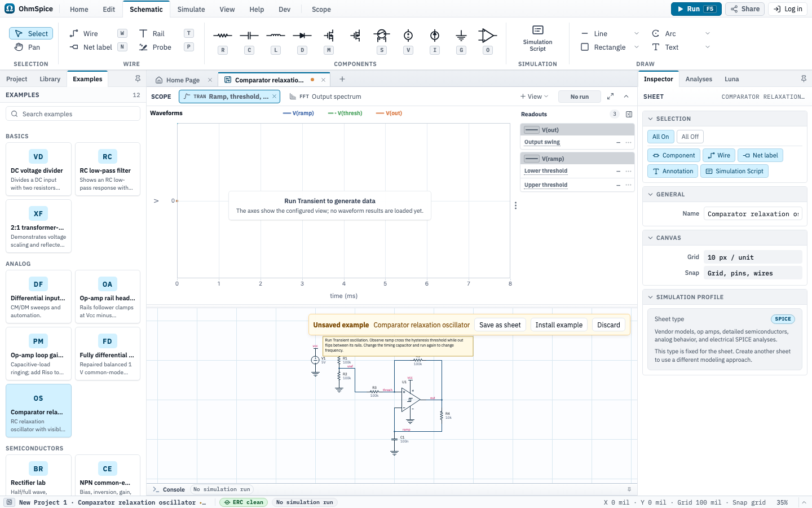Open the Simulate menu
The image size is (812, 508).
click(x=191, y=9)
